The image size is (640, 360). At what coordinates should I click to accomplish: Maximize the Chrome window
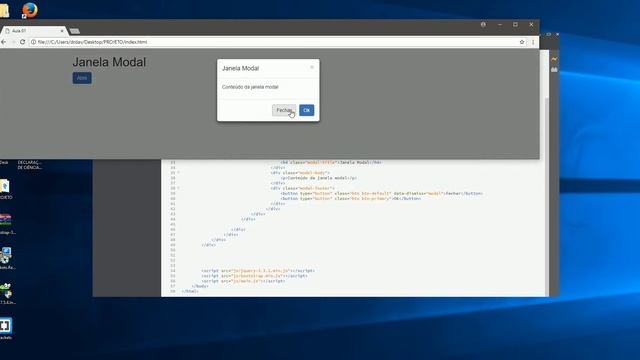(515, 24)
